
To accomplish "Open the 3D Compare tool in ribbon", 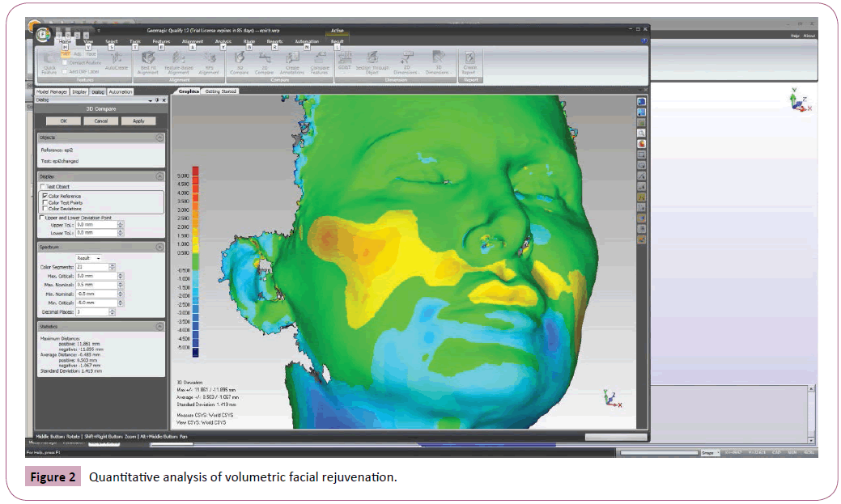I will [240, 59].
